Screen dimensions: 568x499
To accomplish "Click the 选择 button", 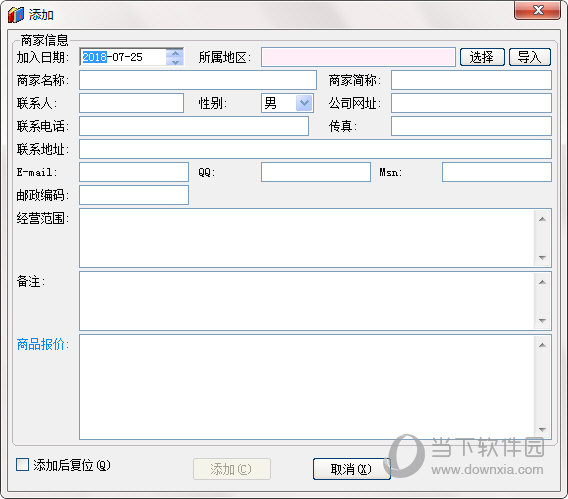I will tap(482, 57).
